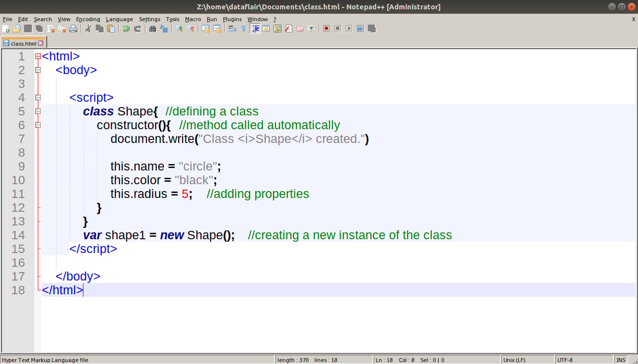The image size is (638, 364).
Task: Save all open files
Action: click(x=39, y=28)
